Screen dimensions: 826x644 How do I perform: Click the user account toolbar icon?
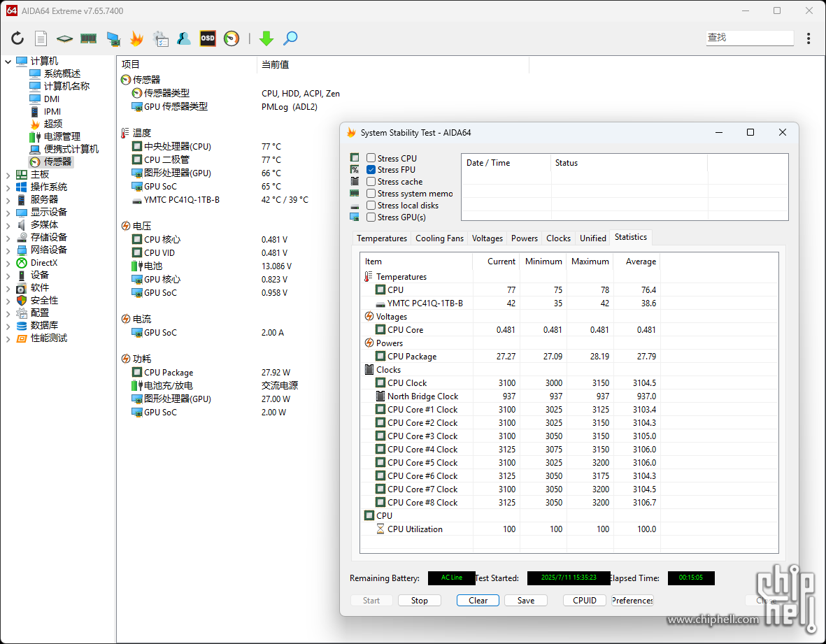pyautogui.click(x=184, y=38)
